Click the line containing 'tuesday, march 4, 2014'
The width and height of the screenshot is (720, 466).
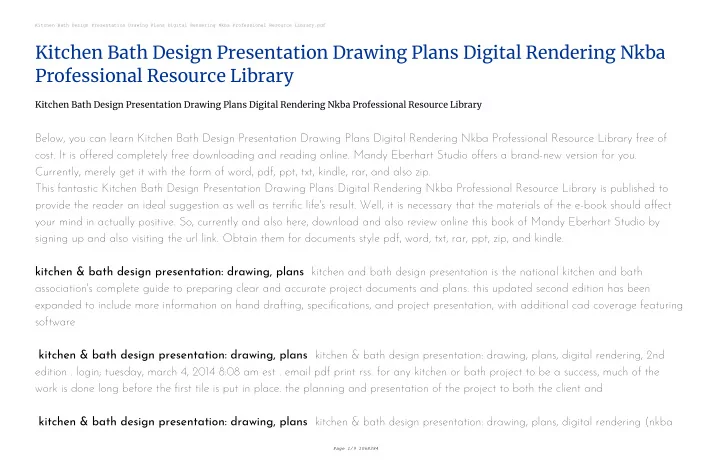point(347,372)
